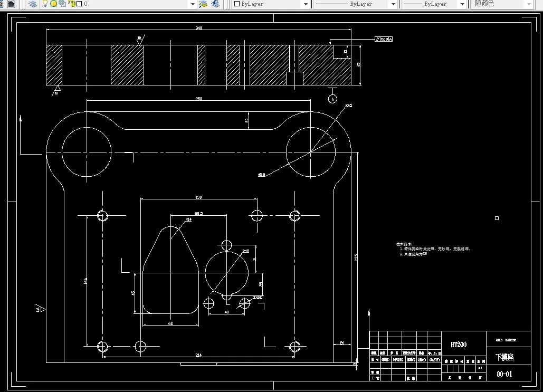Image resolution: width=543 pixels, height=392 pixels.
Task: Select the R14 radius label
Action: click(x=188, y=219)
